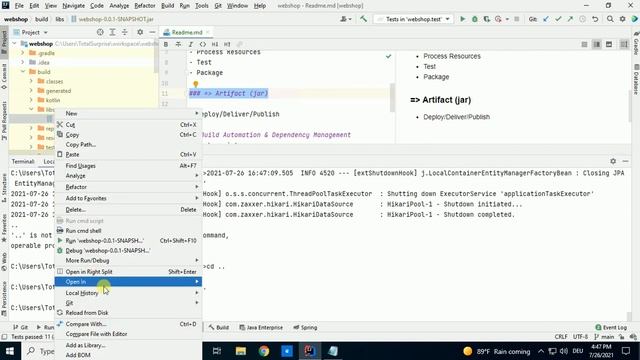Open the Spring tool window button

pyautogui.click(x=305, y=327)
